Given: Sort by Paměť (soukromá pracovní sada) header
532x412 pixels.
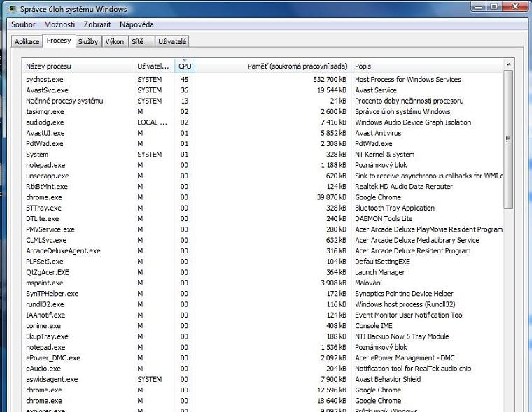Looking at the screenshot, I should [273, 66].
